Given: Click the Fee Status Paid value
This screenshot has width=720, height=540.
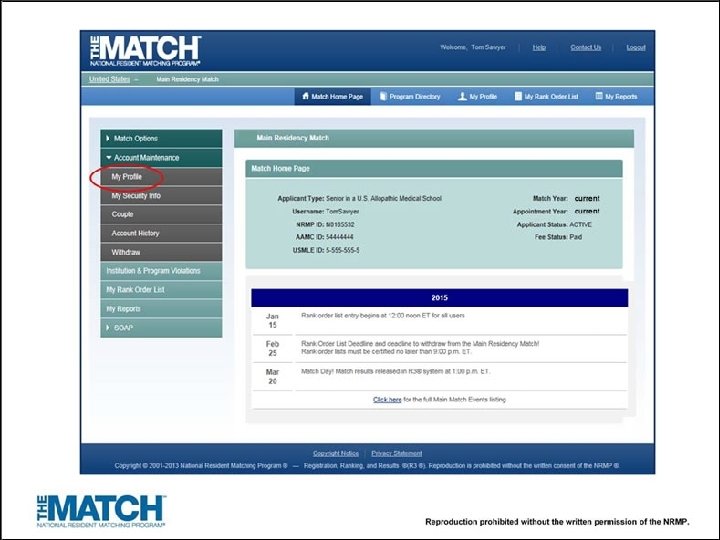Looking at the screenshot, I should [x=575, y=237].
